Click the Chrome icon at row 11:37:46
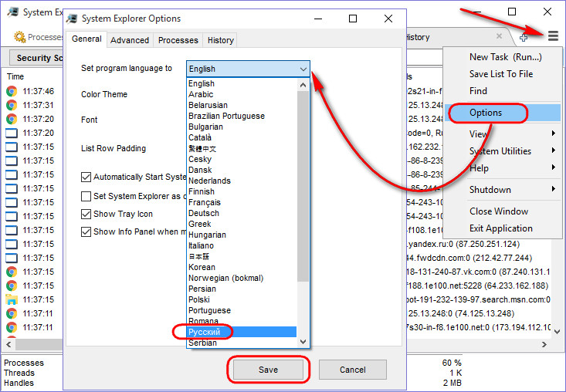This screenshot has width=566, height=392. point(12,91)
